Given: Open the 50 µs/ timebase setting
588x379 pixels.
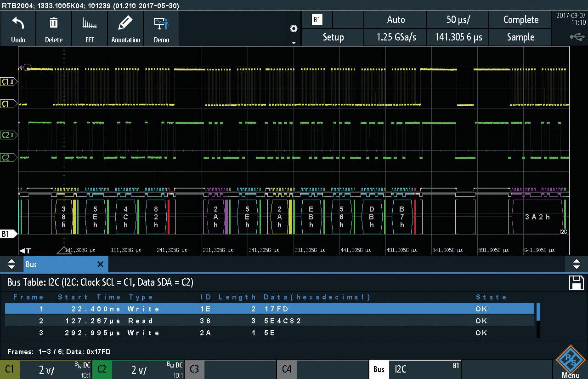Looking at the screenshot, I should pyautogui.click(x=458, y=20).
